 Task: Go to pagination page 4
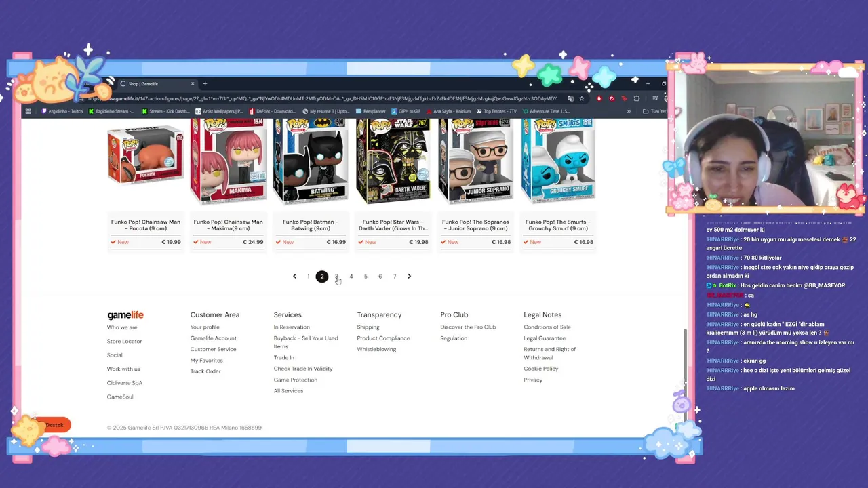(351, 277)
